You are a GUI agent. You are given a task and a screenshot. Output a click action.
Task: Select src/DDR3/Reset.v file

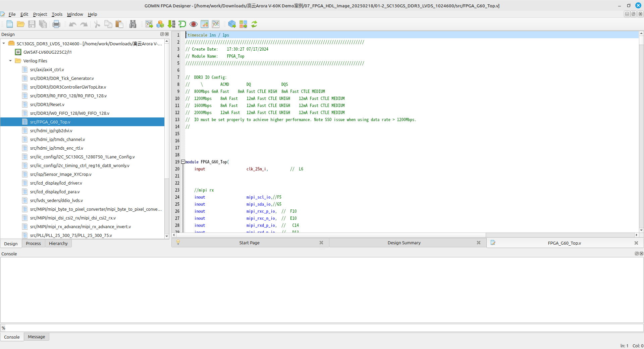pyautogui.click(x=47, y=104)
